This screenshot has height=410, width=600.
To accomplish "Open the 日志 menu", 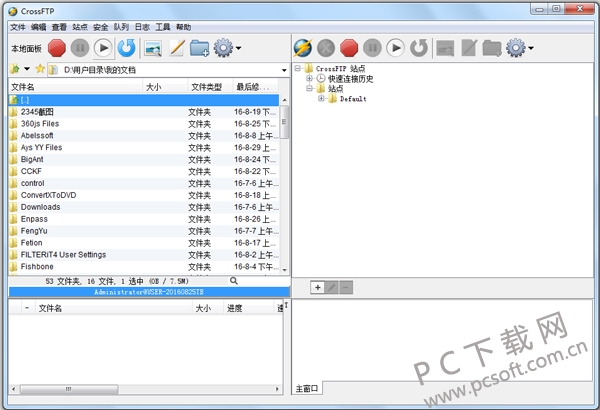I will (x=142, y=27).
